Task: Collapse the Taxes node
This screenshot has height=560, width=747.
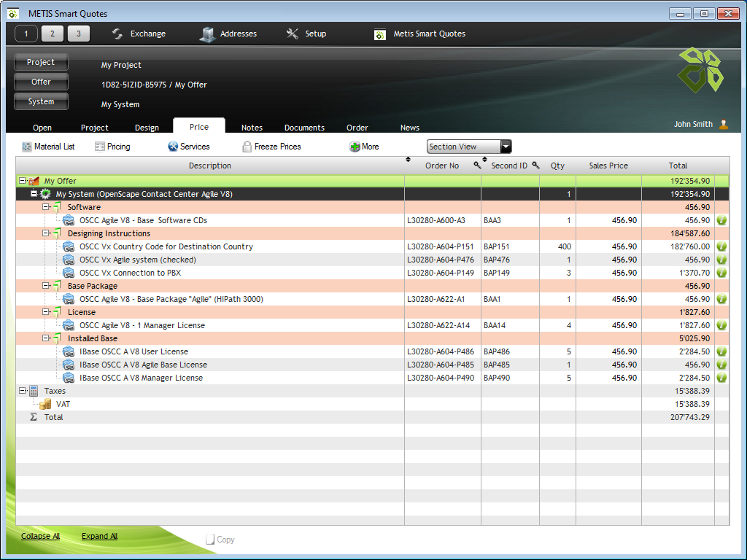Action: 23,390
